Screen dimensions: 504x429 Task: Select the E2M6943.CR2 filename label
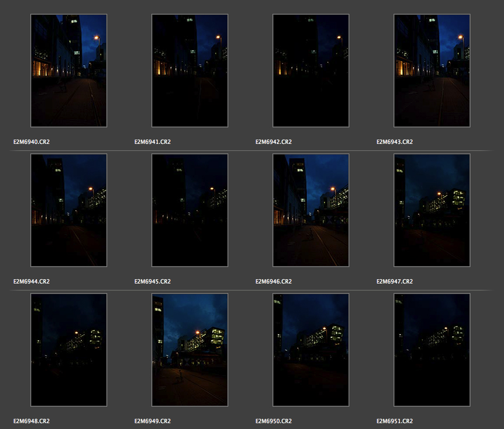[395, 142]
